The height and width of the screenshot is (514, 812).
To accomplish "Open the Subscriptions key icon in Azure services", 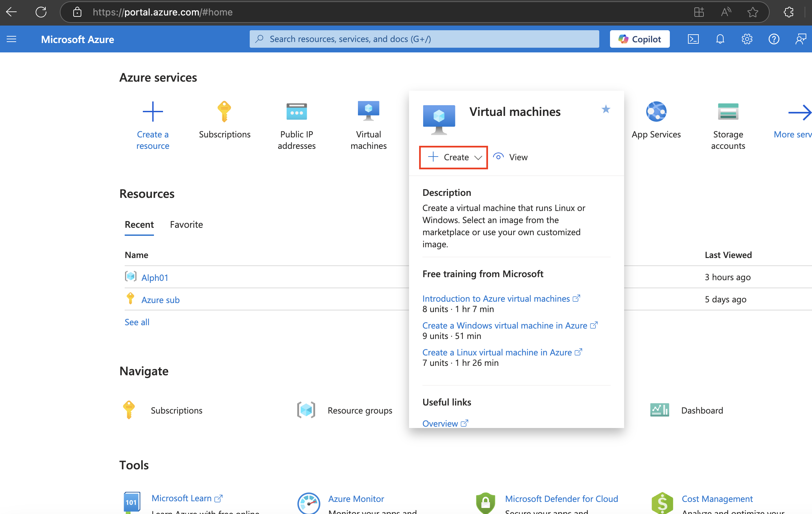I will coord(224,112).
